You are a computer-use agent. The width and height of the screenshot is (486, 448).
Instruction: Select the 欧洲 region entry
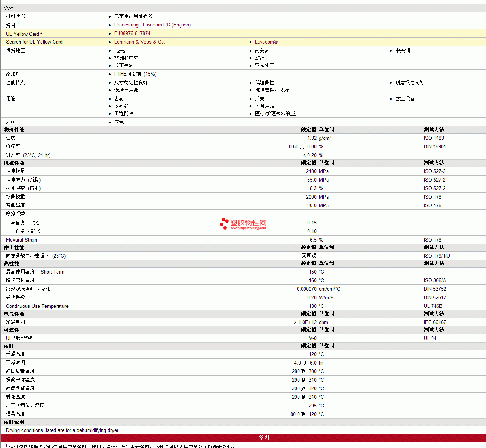[260, 58]
